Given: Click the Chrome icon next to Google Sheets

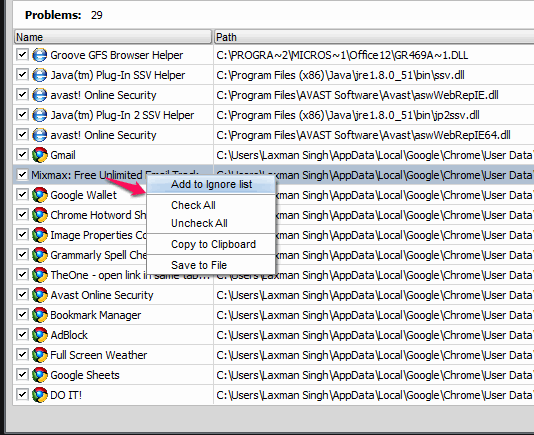Looking at the screenshot, I should 40,375.
